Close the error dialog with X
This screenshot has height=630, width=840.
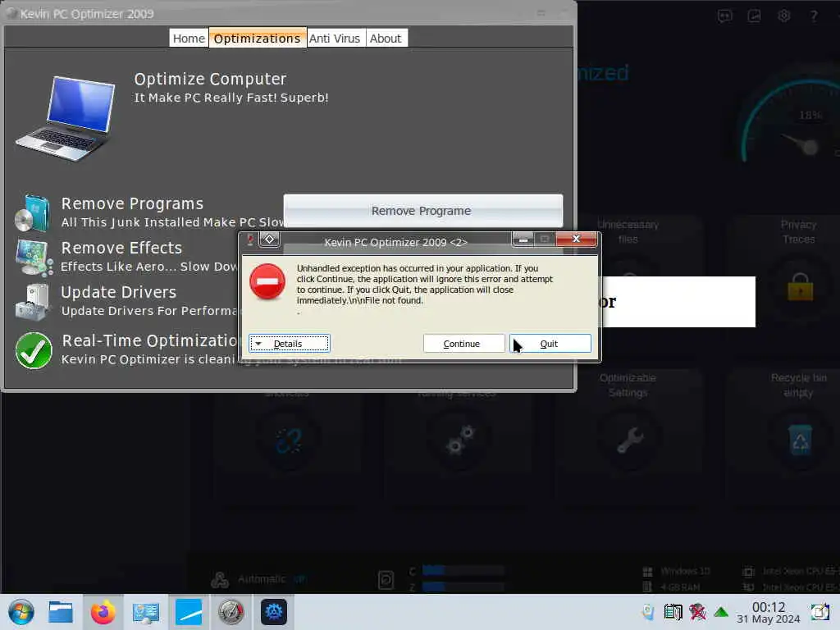(x=576, y=239)
